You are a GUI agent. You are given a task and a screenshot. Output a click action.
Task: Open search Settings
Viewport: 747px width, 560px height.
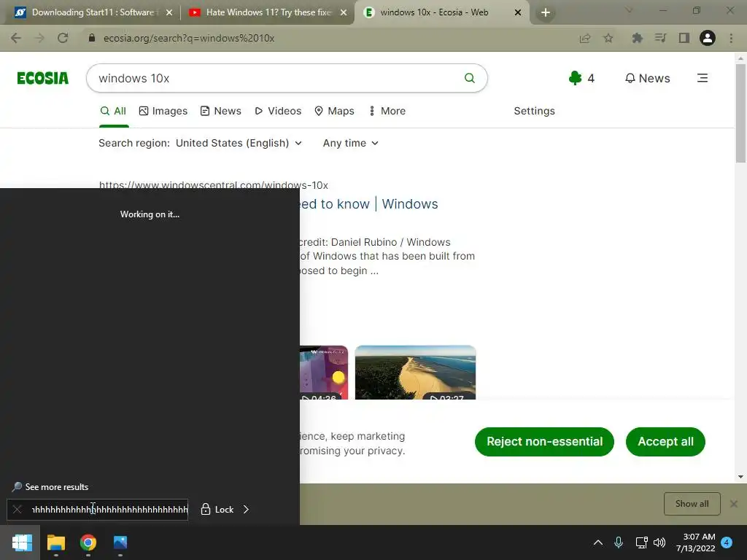coord(534,111)
